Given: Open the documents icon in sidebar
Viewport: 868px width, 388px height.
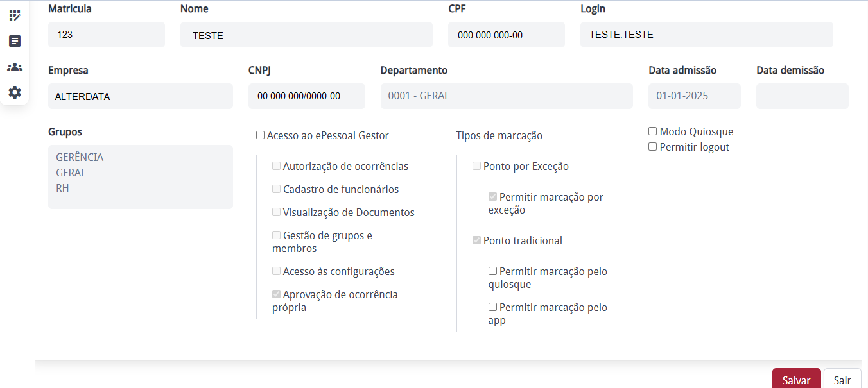Looking at the screenshot, I should 15,41.
